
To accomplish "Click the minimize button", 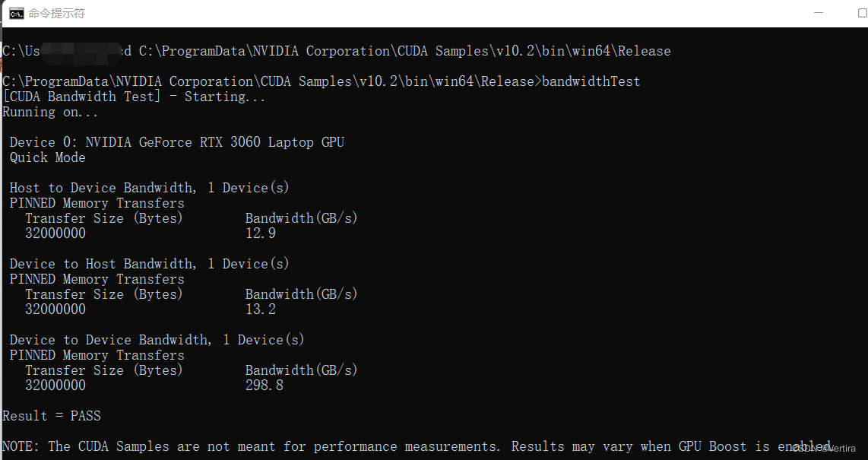I will pyautogui.click(x=819, y=12).
